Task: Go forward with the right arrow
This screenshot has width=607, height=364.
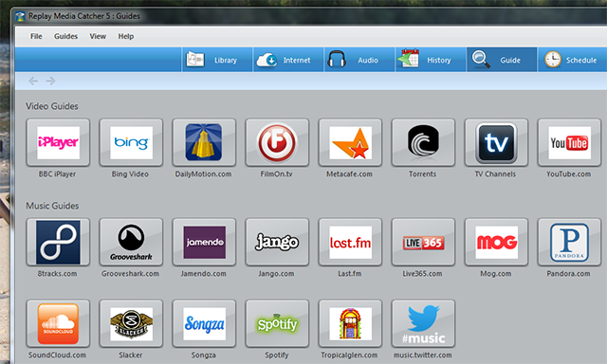Action: tap(50, 81)
